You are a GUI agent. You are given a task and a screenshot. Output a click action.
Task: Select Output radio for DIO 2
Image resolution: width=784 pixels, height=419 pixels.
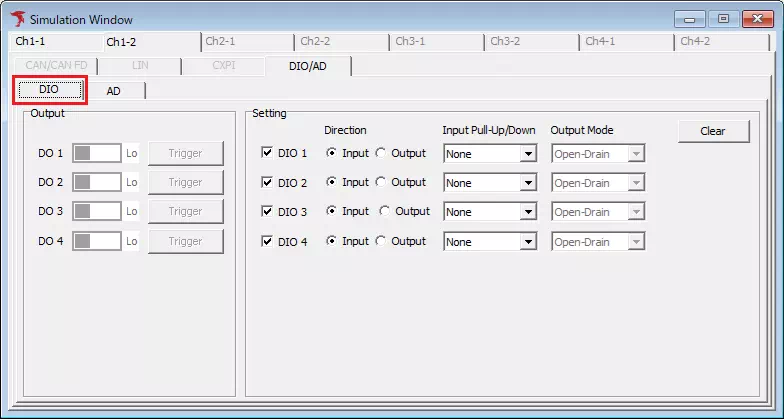(x=381, y=183)
